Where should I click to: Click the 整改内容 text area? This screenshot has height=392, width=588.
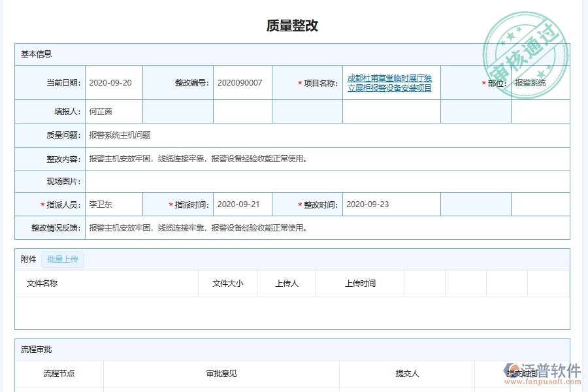[x=196, y=158]
